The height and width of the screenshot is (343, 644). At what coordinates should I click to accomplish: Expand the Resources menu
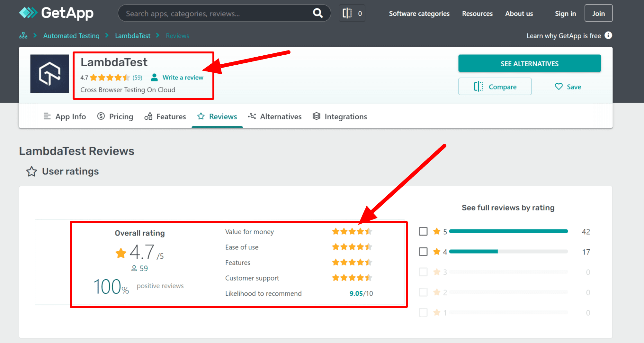pos(477,14)
